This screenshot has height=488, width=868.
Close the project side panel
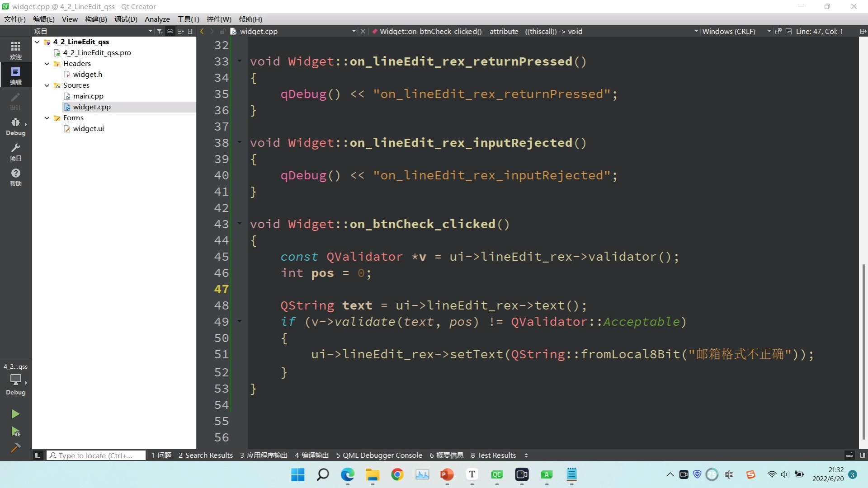(x=190, y=31)
